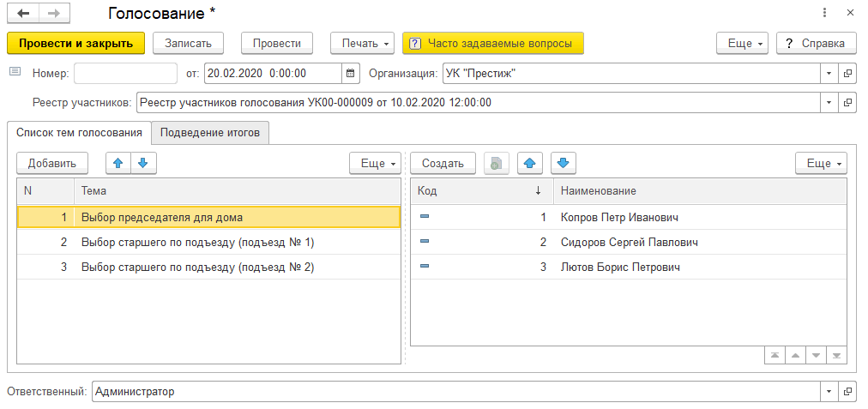Expand the Реестр участников dropdown
Image resolution: width=868 pixels, height=409 pixels.
click(x=829, y=103)
